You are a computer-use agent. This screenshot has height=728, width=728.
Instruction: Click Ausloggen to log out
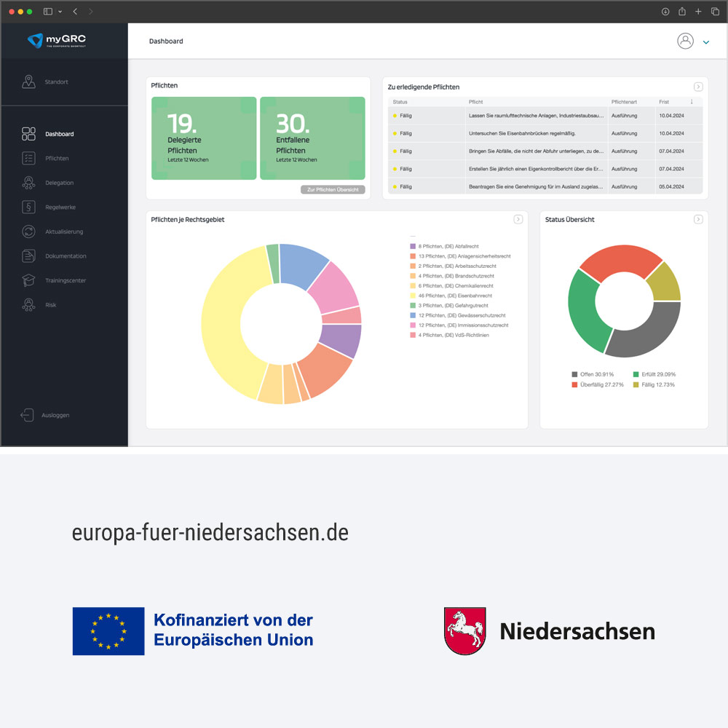coord(55,415)
